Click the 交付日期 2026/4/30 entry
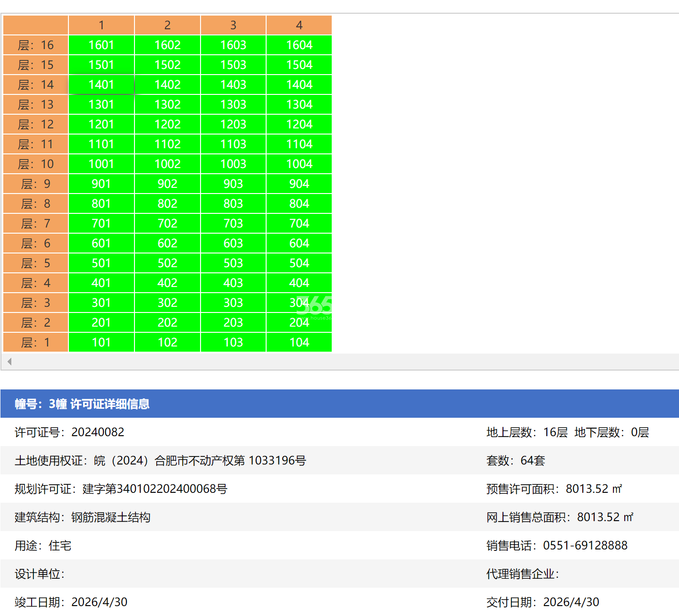679x616 pixels. 543,602
